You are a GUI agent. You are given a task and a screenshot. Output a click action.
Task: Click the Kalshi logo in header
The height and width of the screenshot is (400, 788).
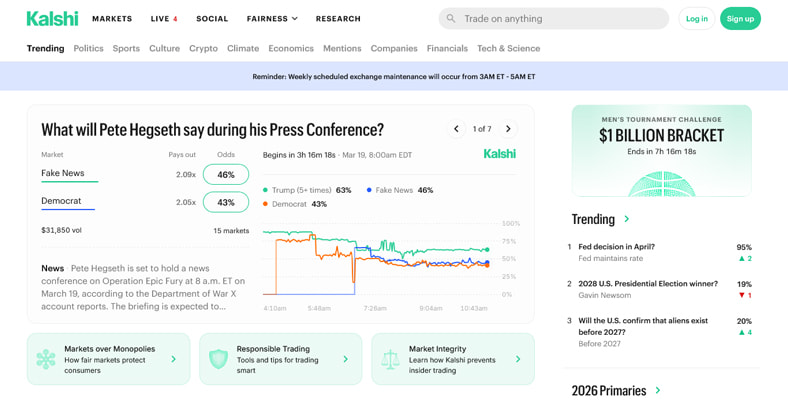click(52, 18)
